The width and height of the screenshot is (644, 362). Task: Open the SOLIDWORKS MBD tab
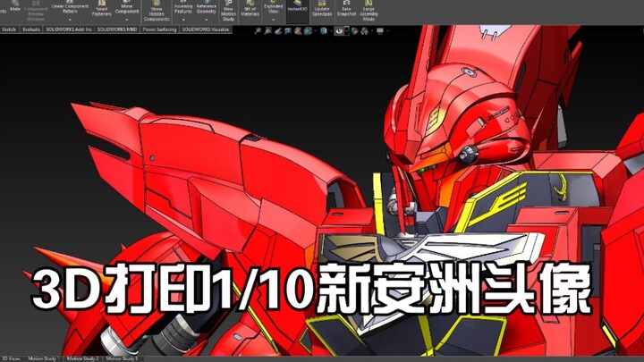click(x=117, y=29)
